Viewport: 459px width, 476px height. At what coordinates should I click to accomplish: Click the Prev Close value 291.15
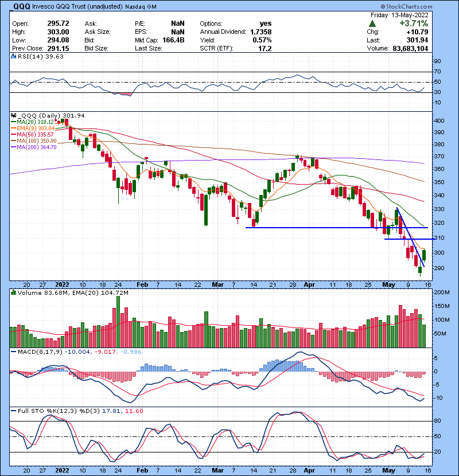point(58,48)
